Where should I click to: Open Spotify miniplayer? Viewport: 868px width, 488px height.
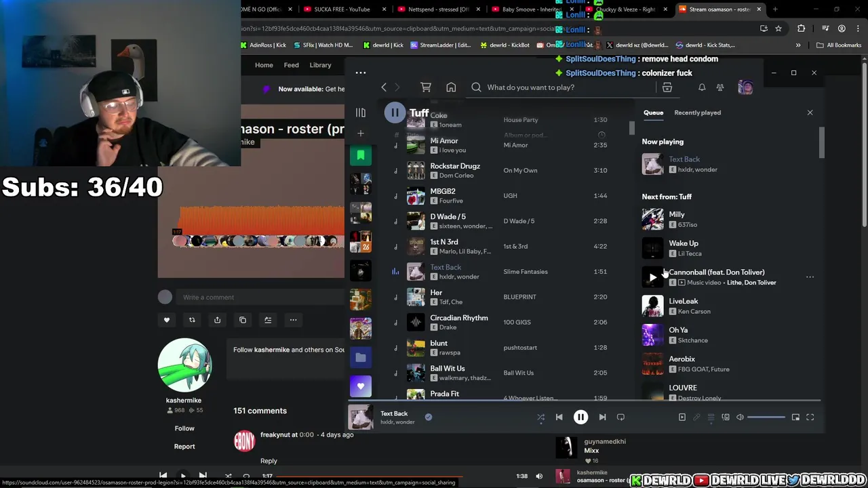click(795, 418)
